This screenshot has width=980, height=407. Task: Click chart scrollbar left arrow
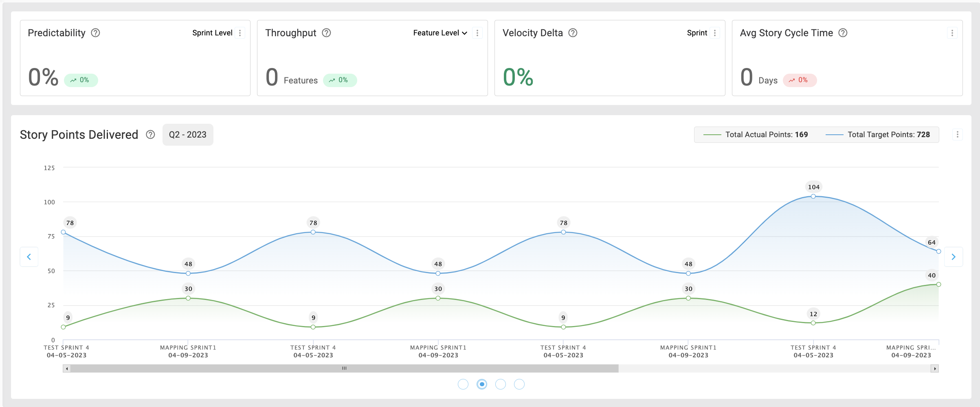tap(67, 369)
